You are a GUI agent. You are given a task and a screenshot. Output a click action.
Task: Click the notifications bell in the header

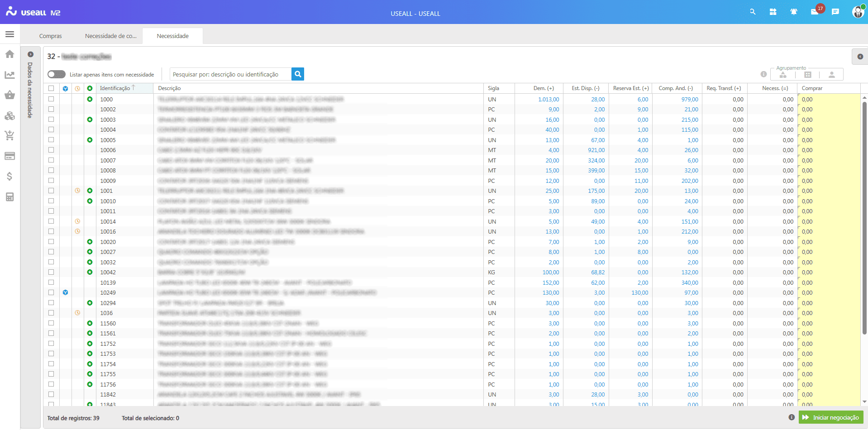(x=794, y=12)
